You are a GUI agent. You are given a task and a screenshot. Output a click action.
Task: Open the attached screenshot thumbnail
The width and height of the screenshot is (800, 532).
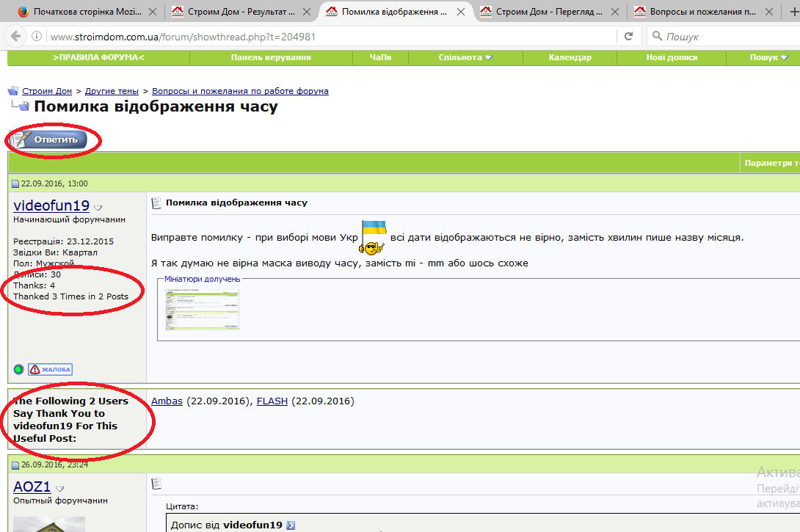pos(203,309)
